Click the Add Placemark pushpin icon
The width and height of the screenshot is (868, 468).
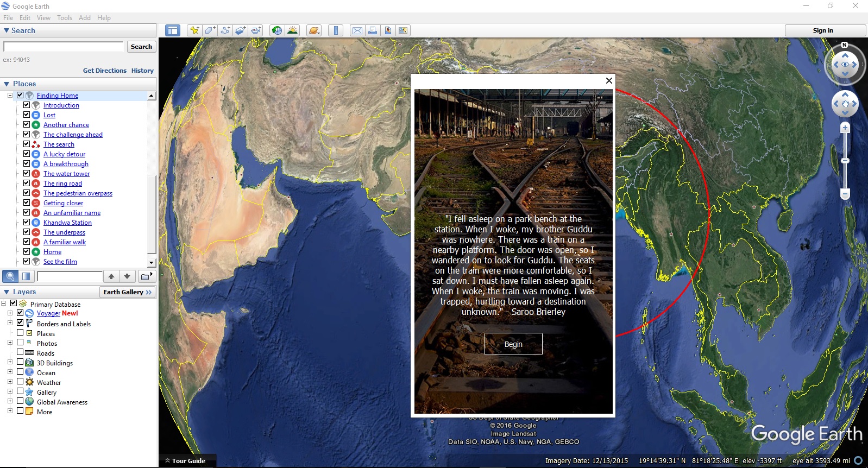[x=194, y=30]
